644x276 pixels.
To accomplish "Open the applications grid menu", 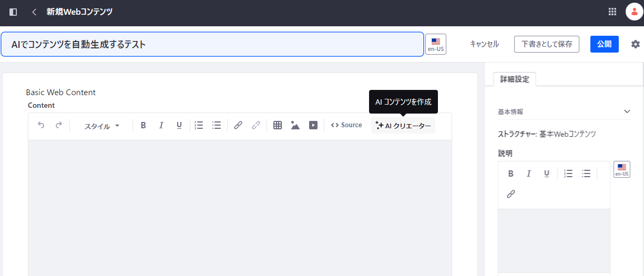I will pos(612,12).
